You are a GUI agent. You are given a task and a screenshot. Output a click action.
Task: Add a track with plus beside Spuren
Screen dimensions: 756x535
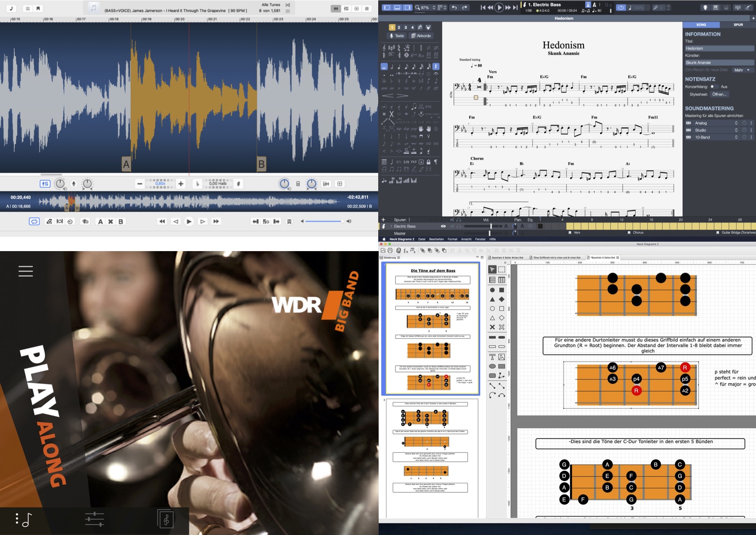(x=383, y=220)
